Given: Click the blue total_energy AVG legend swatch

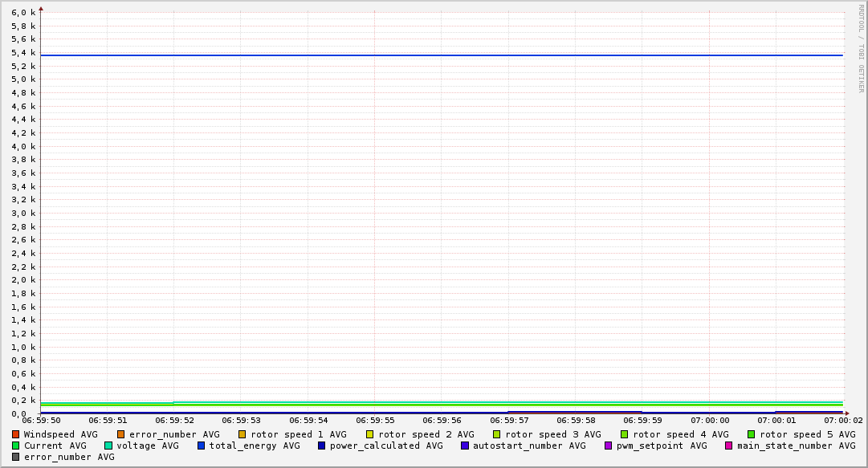Looking at the screenshot, I should coord(202,446).
